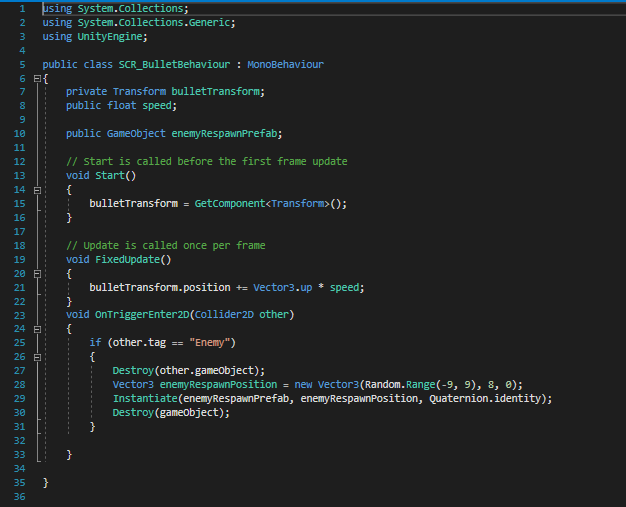Click the 'Update is called once per frame' comment
Image resolution: width=626 pixels, height=507 pixels.
tap(166, 245)
